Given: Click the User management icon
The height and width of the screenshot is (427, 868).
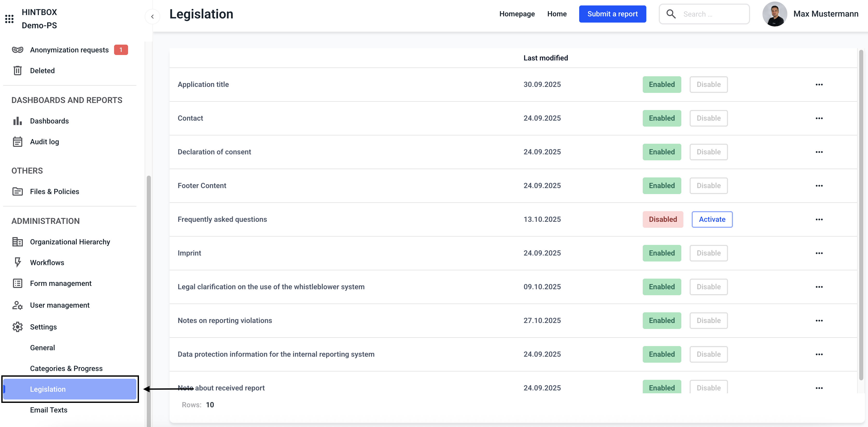Looking at the screenshot, I should [18, 305].
